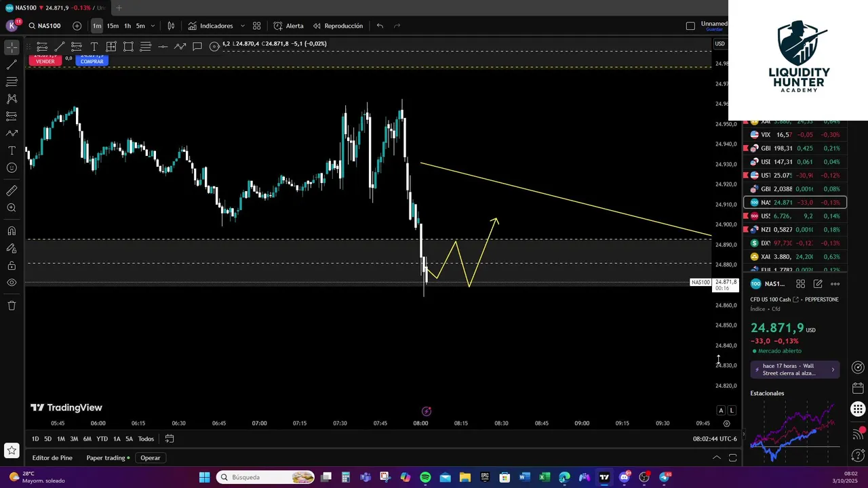
Task: Select the Todos date range
Action: click(x=146, y=439)
